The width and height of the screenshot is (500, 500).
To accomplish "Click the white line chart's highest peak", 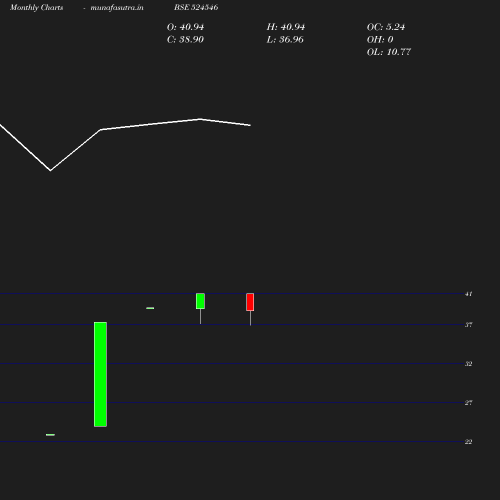I will coord(200,119).
